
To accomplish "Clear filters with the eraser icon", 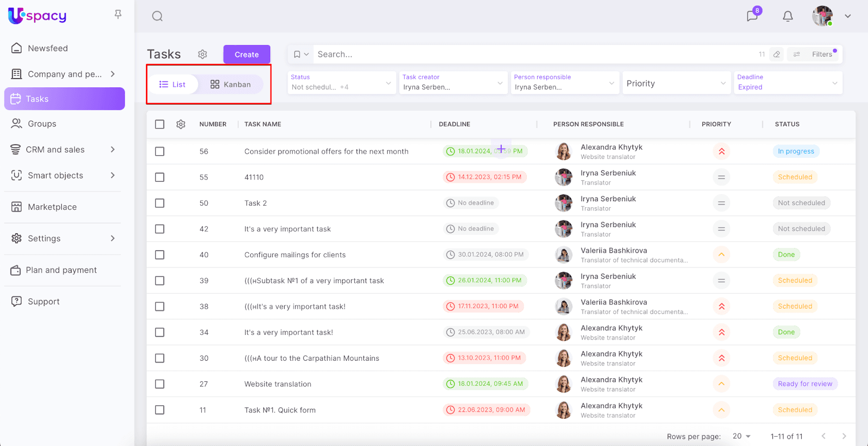I will (777, 54).
